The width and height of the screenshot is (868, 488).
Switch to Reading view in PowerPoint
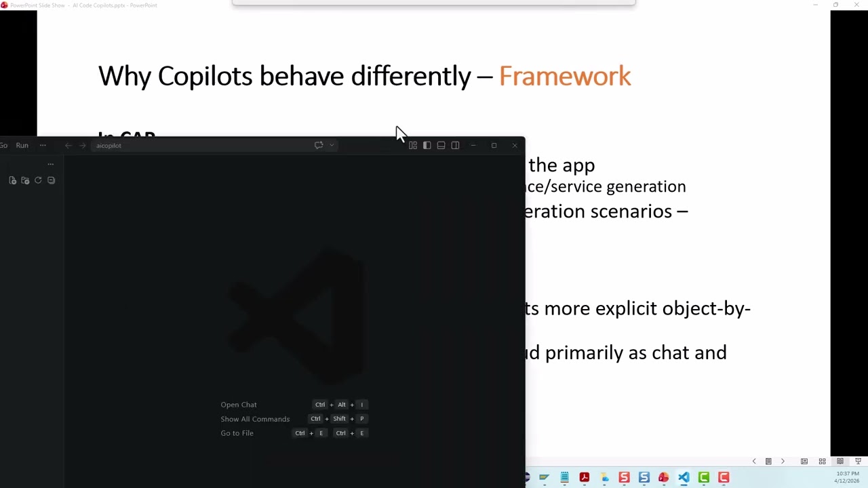(x=840, y=462)
